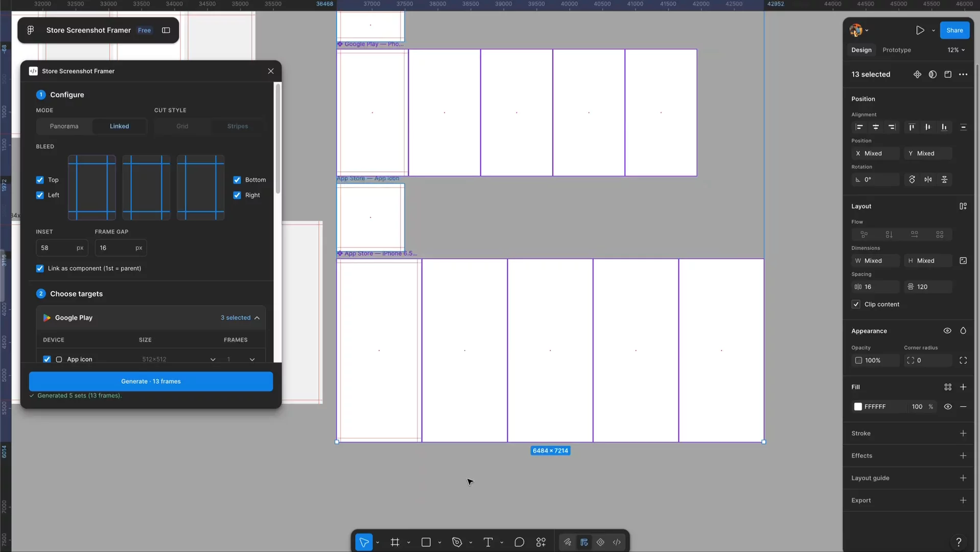Open App icon size dropdown
The width and height of the screenshot is (980, 552).
(x=213, y=359)
